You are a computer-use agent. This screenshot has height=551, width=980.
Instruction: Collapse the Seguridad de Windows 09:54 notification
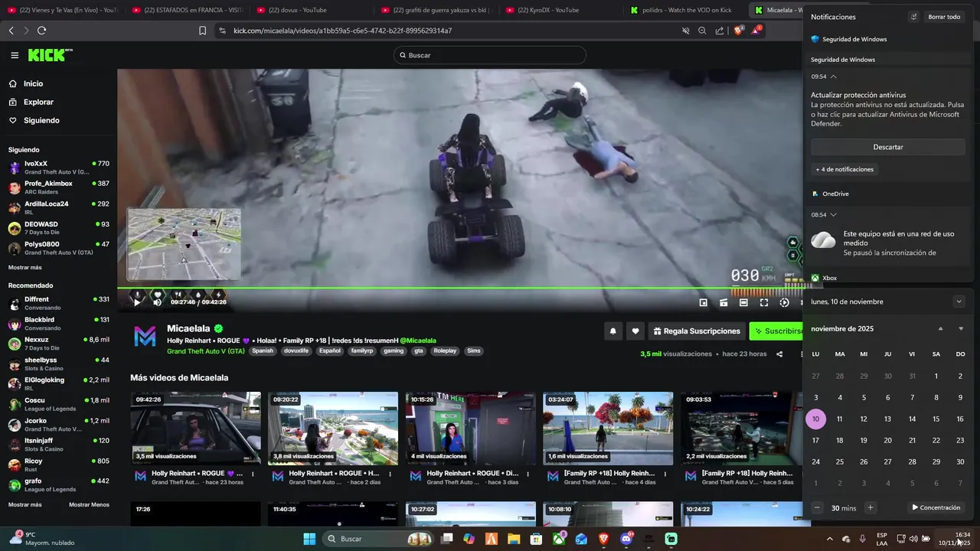(833, 77)
